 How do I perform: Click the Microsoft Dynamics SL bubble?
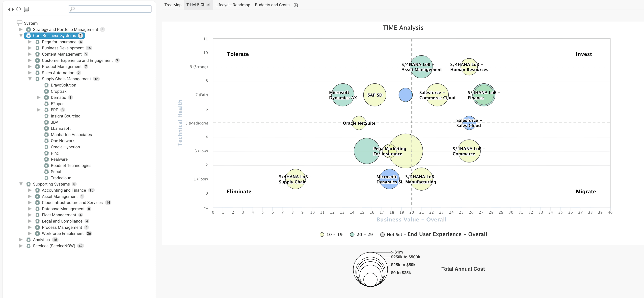389,179
